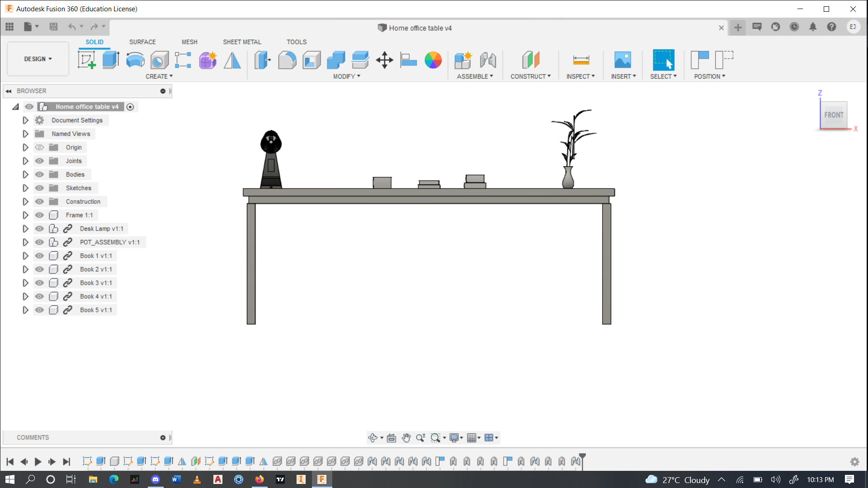
Task: Click the FRONT face of ViewCube
Action: (833, 115)
